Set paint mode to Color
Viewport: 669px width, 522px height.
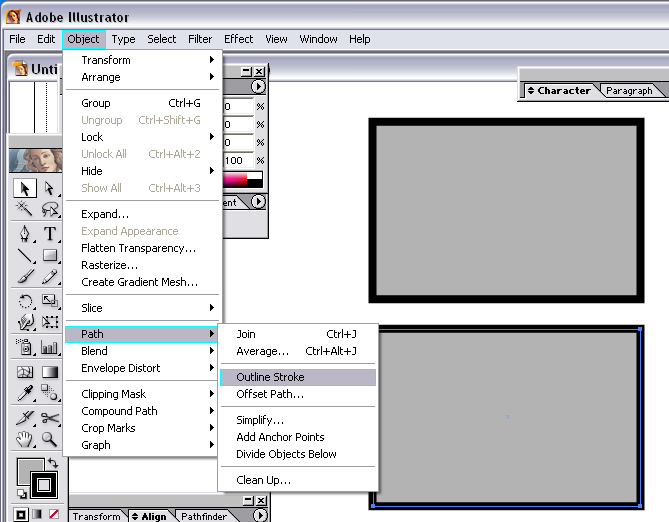point(21,514)
